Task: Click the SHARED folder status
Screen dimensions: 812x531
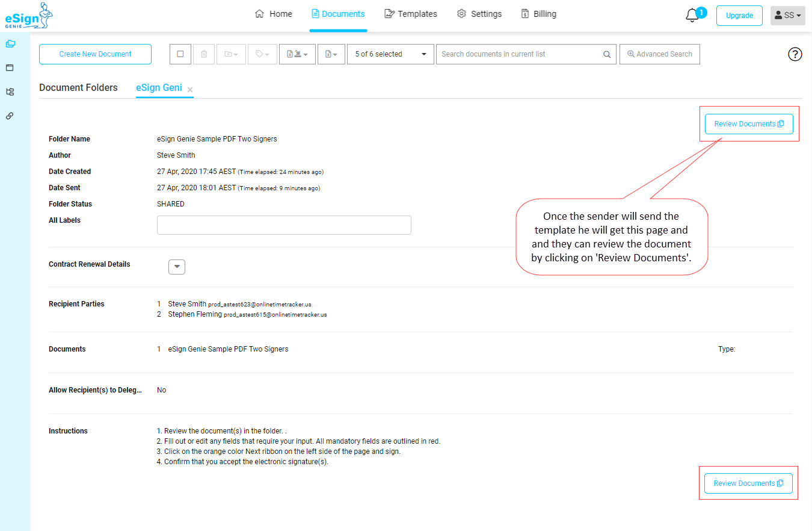Action: [x=171, y=204]
